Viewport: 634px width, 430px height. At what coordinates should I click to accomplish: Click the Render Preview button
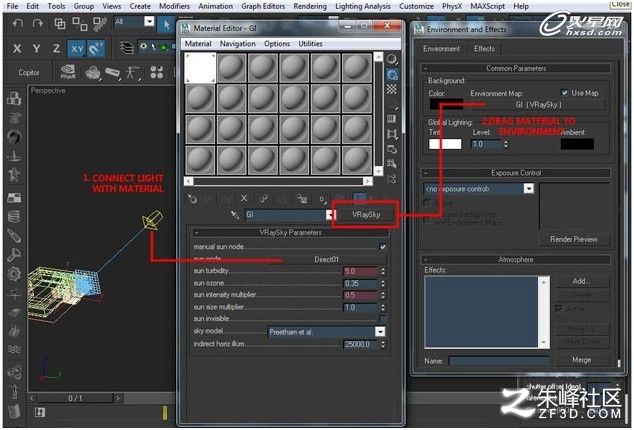[573, 239]
